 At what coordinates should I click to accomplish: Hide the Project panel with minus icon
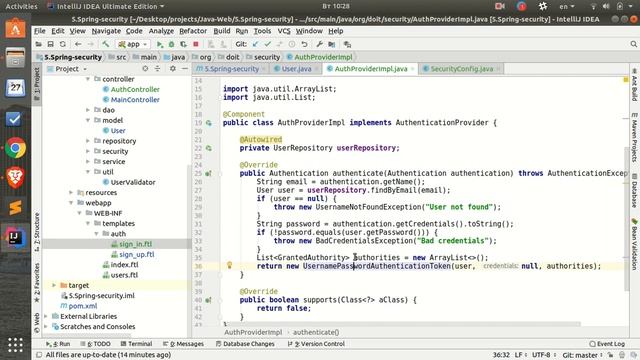tap(184, 69)
